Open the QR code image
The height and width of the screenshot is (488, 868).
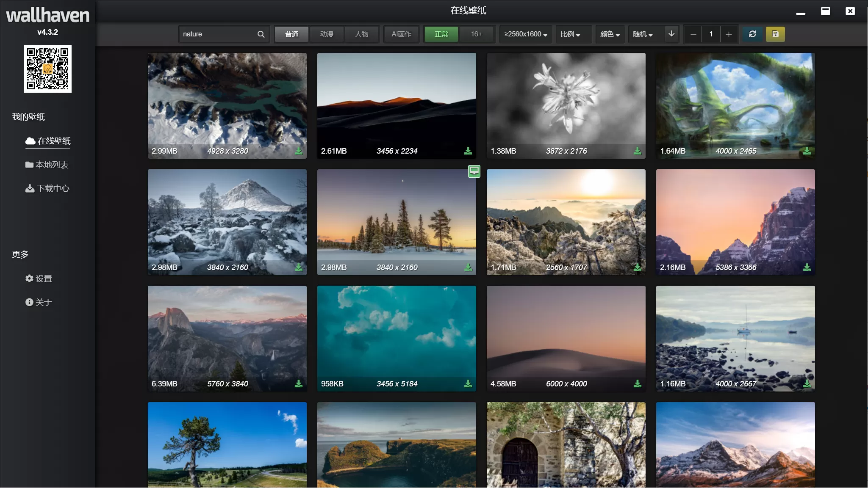tap(47, 69)
